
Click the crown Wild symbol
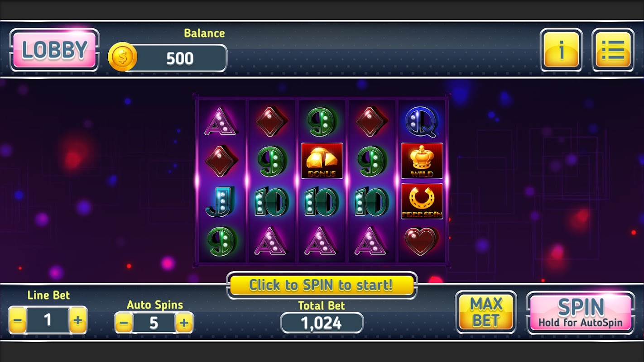422,161
